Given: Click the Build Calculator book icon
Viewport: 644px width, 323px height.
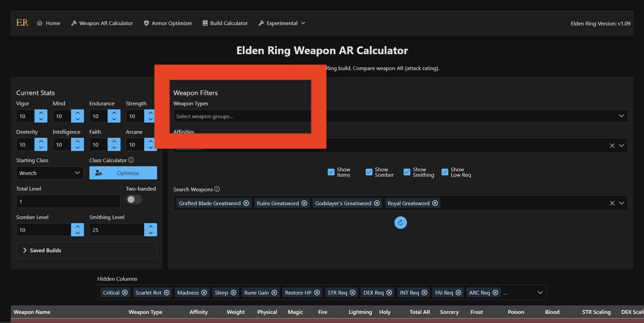Looking at the screenshot, I should (205, 23).
